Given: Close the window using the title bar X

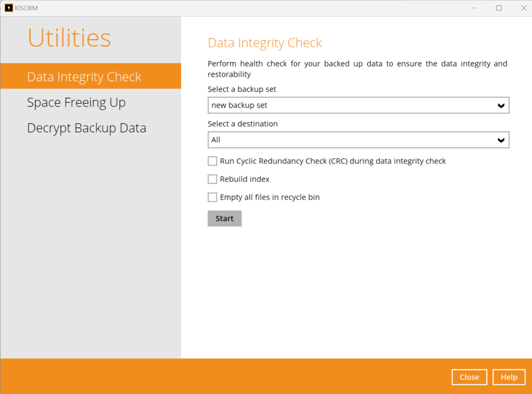Looking at the screenshot, I should click(523, 8).
